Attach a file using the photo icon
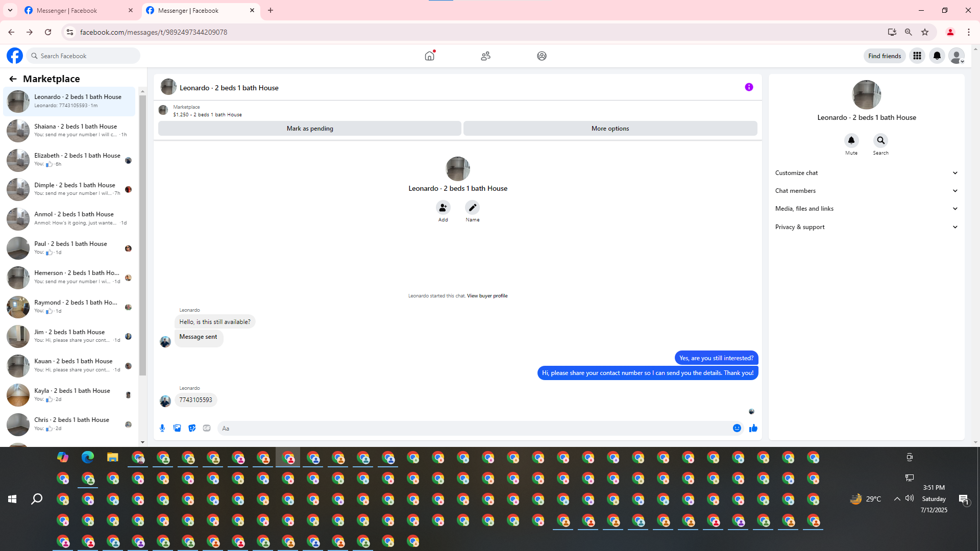The height and width of the screenshot is (551, 980). tap(177, 428)
